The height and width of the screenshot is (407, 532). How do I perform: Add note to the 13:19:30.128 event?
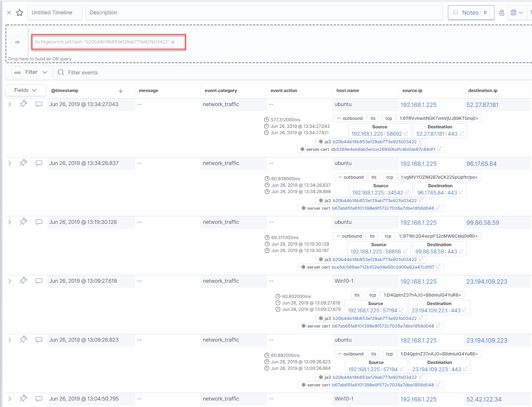click(x=39, y=222)
